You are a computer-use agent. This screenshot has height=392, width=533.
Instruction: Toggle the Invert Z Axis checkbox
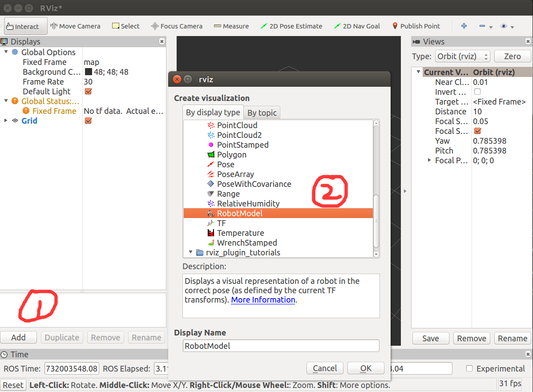tap(477, 92)
